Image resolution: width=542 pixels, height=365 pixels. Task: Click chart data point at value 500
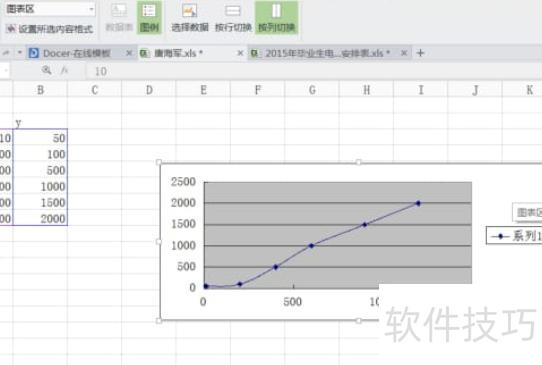[x=275, y=267]
